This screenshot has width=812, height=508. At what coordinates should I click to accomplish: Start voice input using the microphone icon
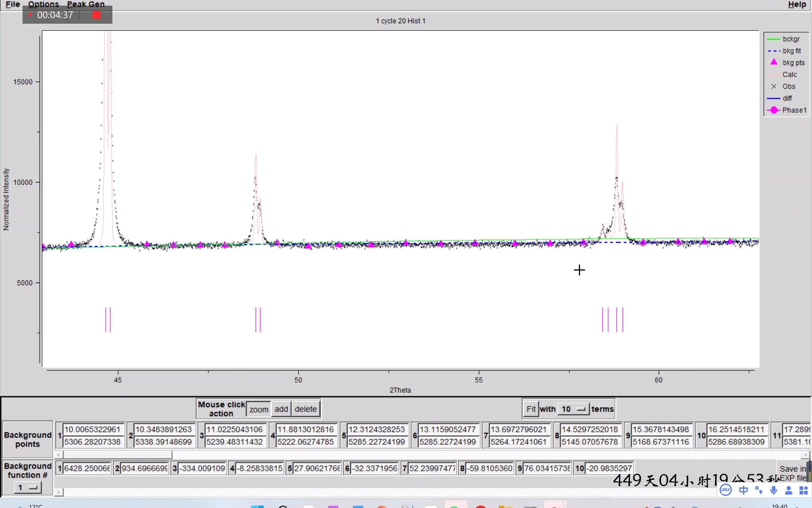tap(774, 490)
